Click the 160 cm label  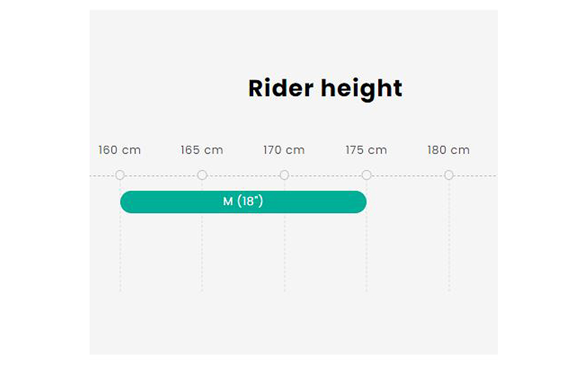click(x=120, y=150)
